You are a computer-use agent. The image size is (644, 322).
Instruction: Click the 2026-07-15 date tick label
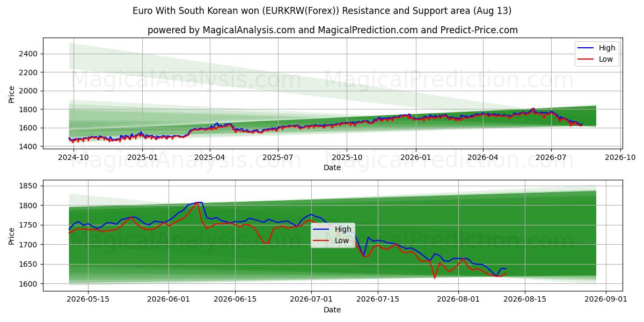click(378, 299)
